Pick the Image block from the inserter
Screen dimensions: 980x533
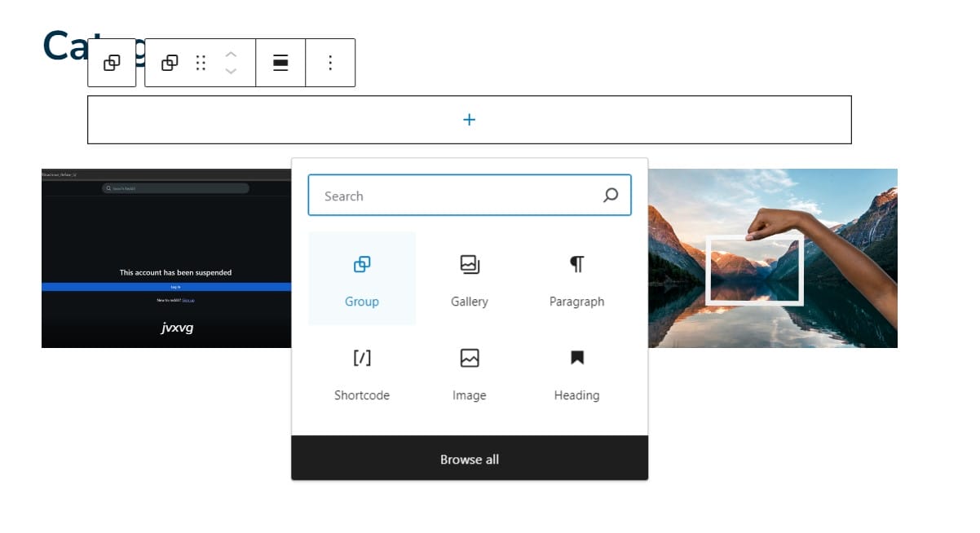[470, 372]
